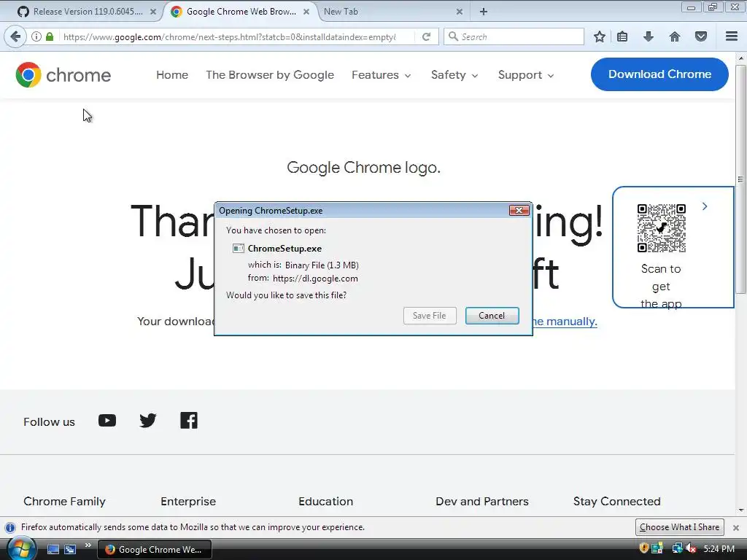
Task: Click the https://dl.google.com source text
Action: [x=315, y=279]
